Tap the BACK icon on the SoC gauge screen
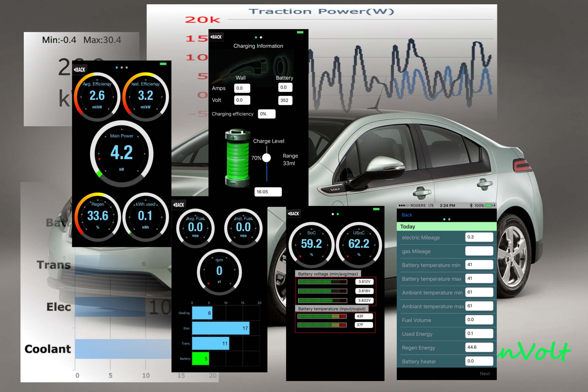Viewport: 588px width, 392px height. tap(293, 214)
